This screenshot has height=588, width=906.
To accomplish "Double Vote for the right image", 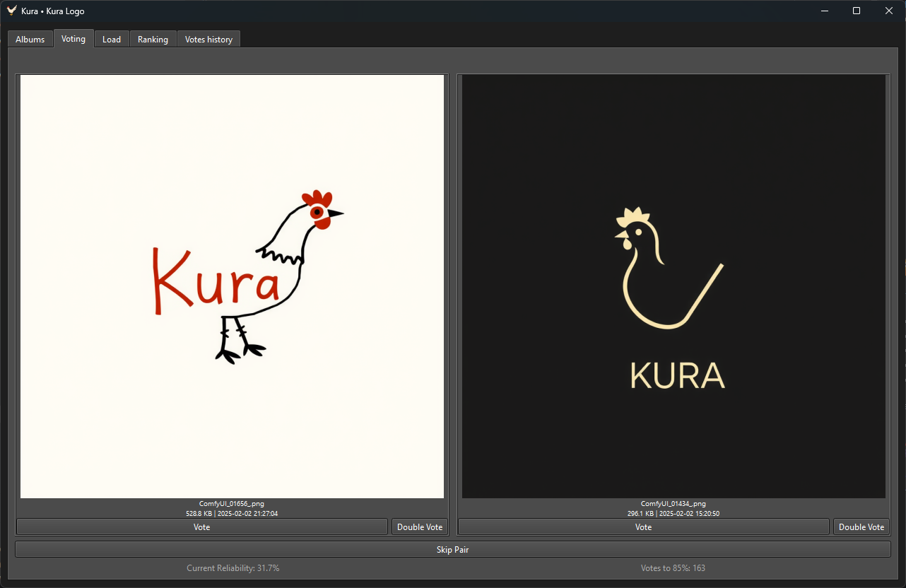I will (x=861, y=527).
